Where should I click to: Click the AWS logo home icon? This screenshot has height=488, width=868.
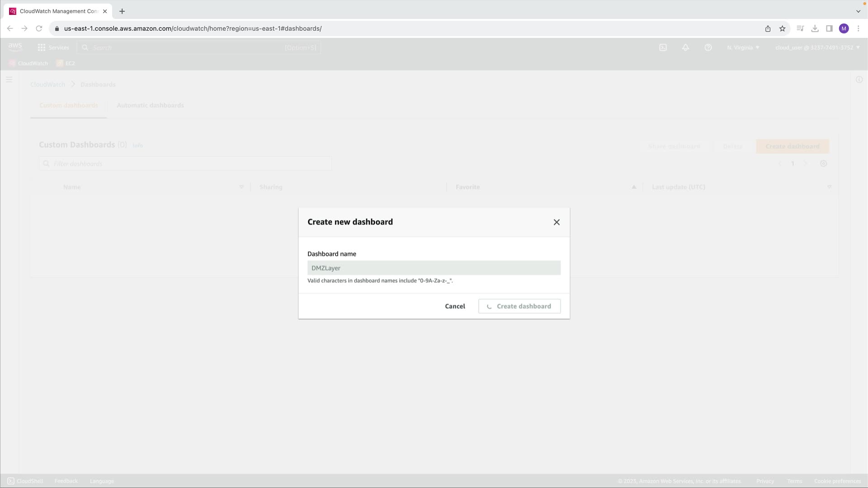coord(15,47)
